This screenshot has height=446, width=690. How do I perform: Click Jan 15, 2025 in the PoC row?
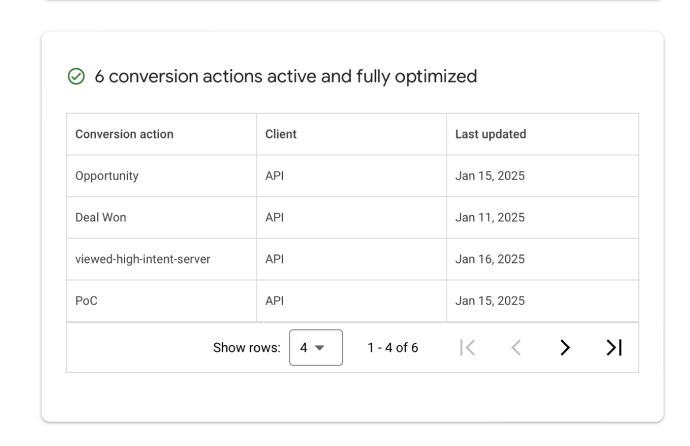[490, 301]
